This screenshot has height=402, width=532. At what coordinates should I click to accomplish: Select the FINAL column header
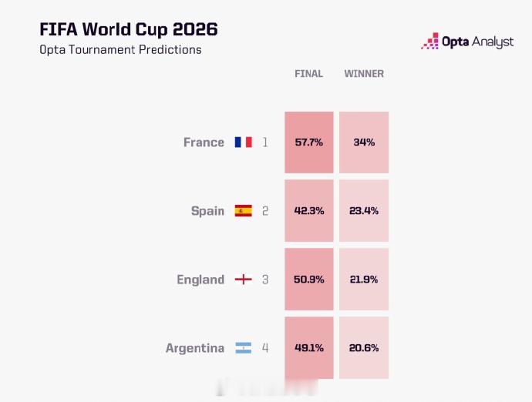coord(308,74)
